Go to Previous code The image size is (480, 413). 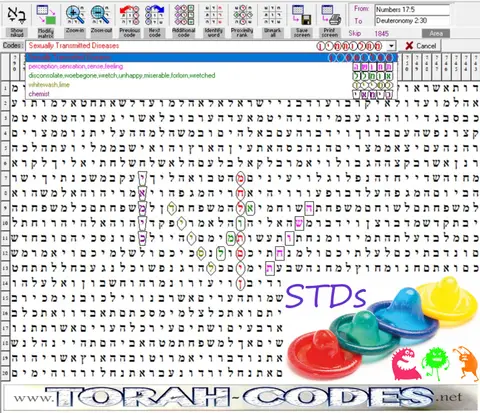(130, 15)
